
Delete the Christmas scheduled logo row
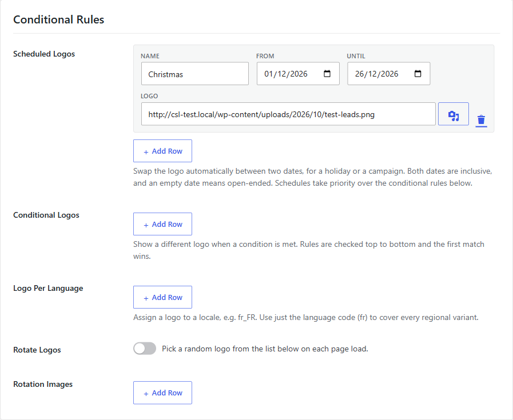[x=481, y=120]
